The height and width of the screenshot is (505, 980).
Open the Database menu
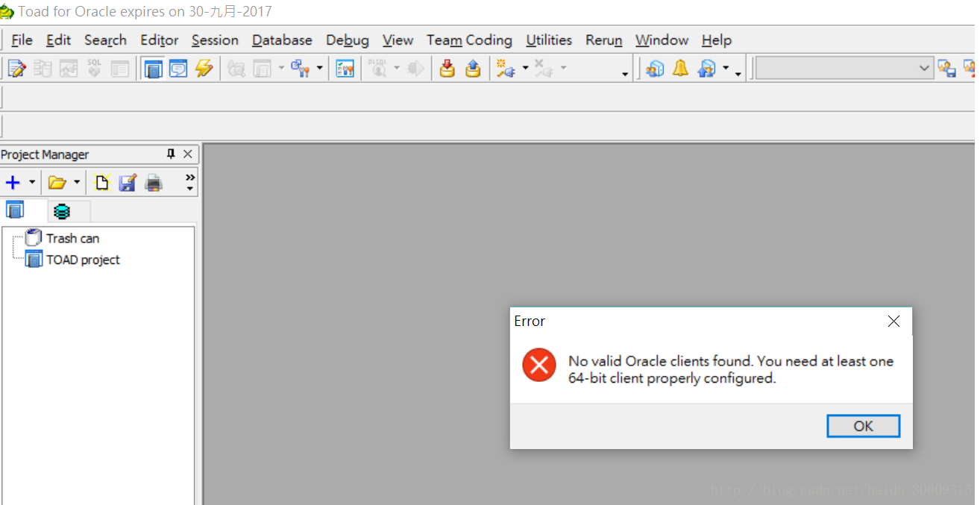coord(282,40)
